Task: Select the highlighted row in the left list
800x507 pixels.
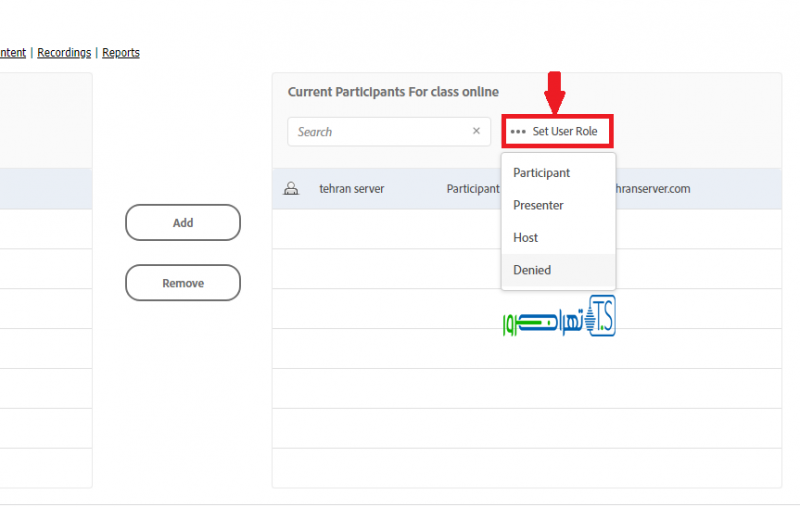Action: (x=45, y=188)
